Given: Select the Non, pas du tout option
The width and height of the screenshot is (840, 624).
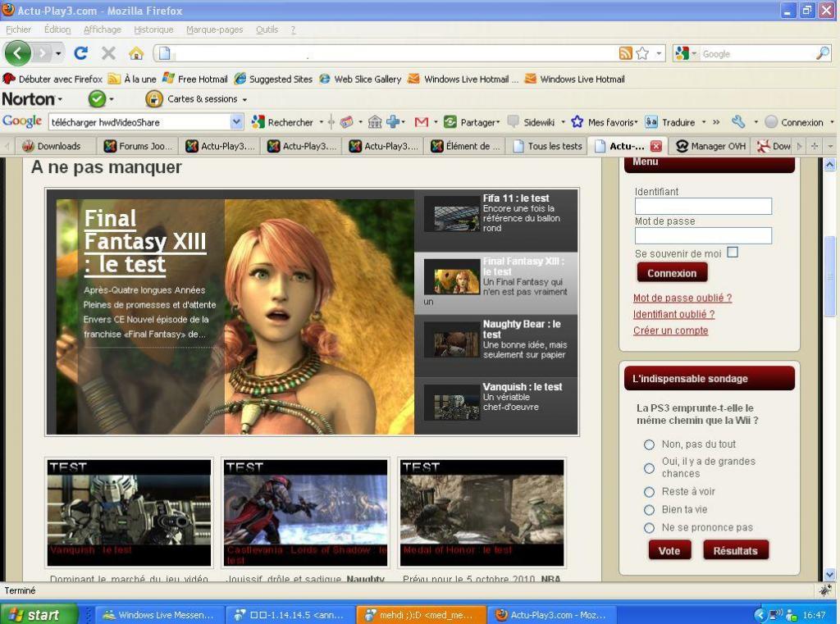Looking at the screenshot, I should (x=649, y=444).
